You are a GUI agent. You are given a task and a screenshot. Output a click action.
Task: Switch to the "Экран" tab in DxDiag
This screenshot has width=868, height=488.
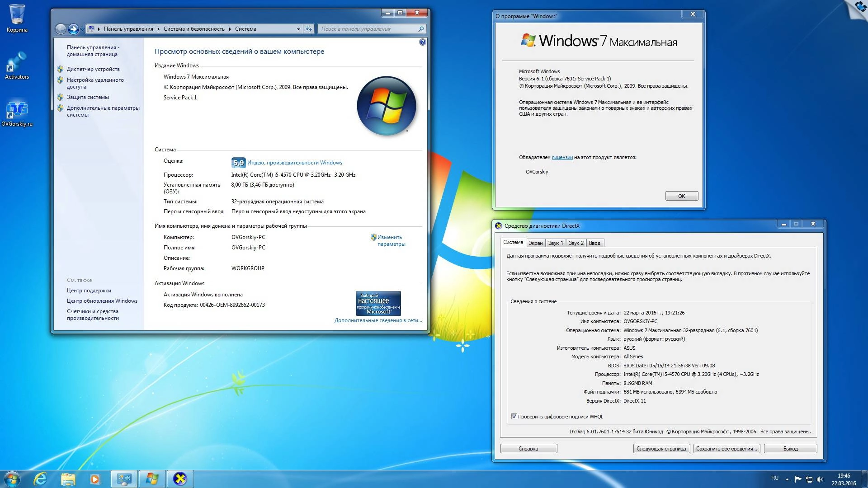tap(536, 243)
